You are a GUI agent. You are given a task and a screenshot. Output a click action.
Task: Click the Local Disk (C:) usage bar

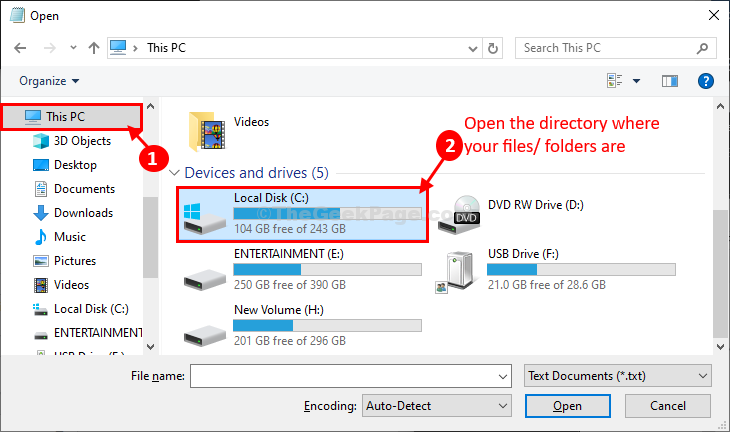point(327,213)
